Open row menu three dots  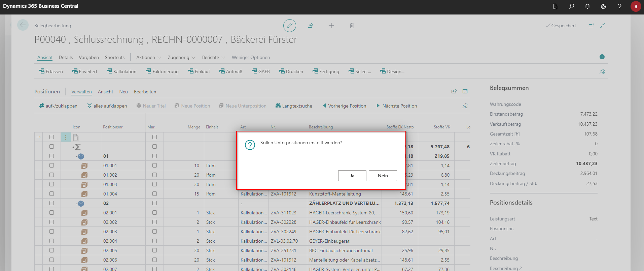pos(66,137)
